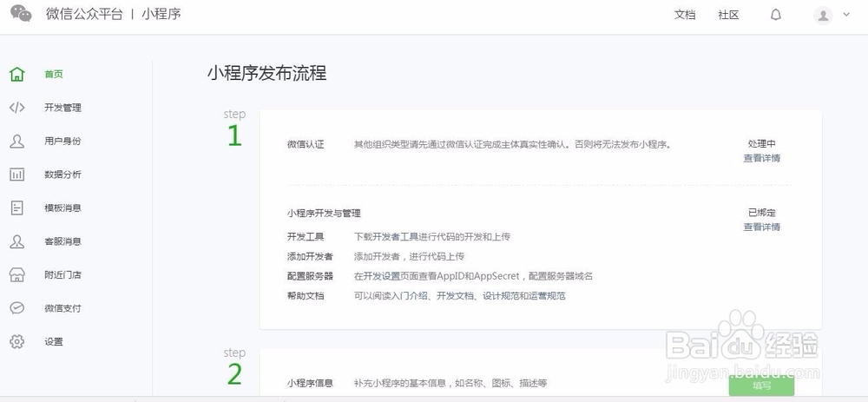Click the 处理中 status text
868x402 pixels.
[x=762, y=143]
